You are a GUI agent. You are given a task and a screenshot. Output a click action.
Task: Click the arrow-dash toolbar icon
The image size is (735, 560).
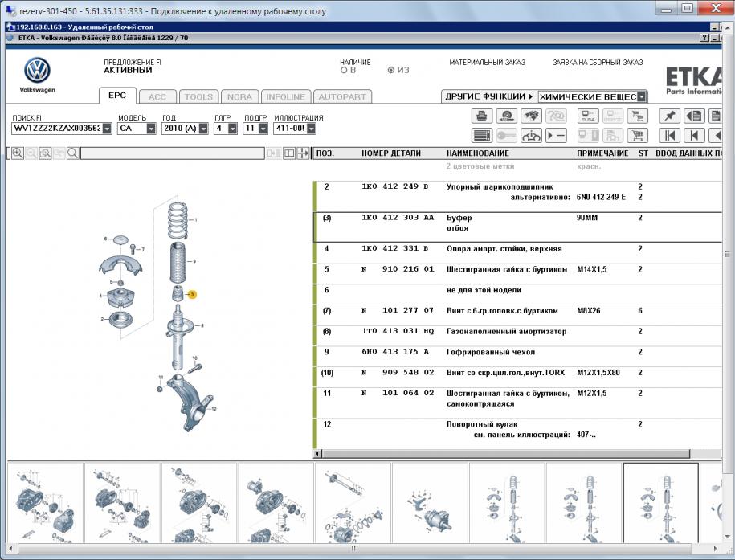click(556, 136)
